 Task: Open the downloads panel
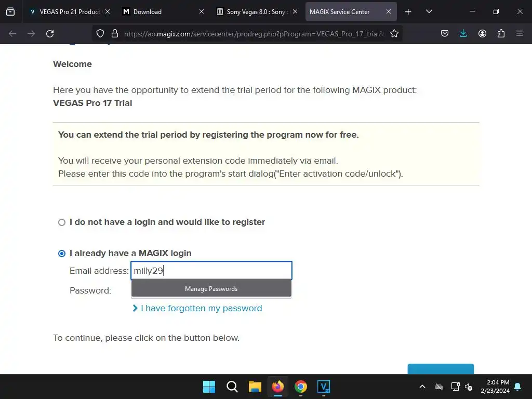(x=463, y=34)
